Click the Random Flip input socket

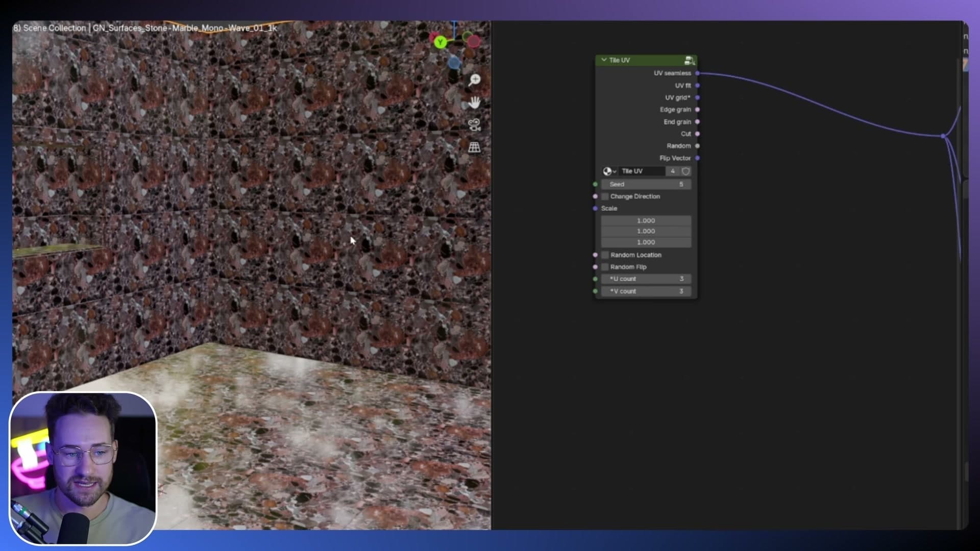(595, 267)
